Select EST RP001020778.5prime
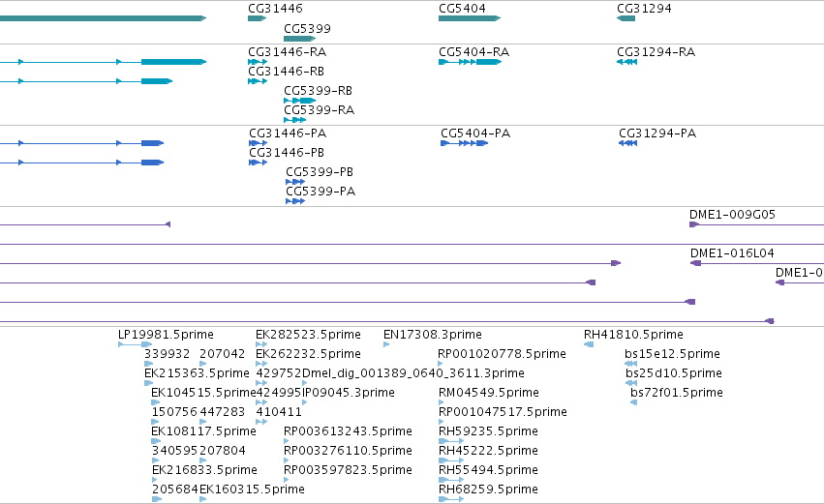The height and width of the screenshot is (504, 824). tap(502, 354)
